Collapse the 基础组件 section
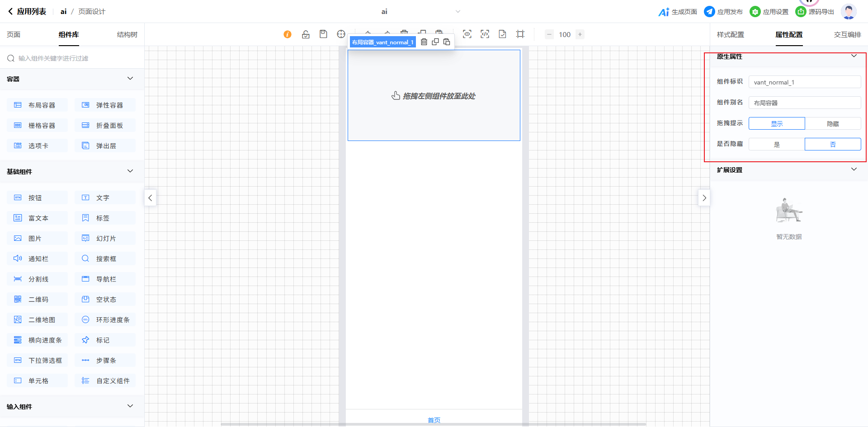The width and height of the screenshot is (868, 427). point(130,171)
